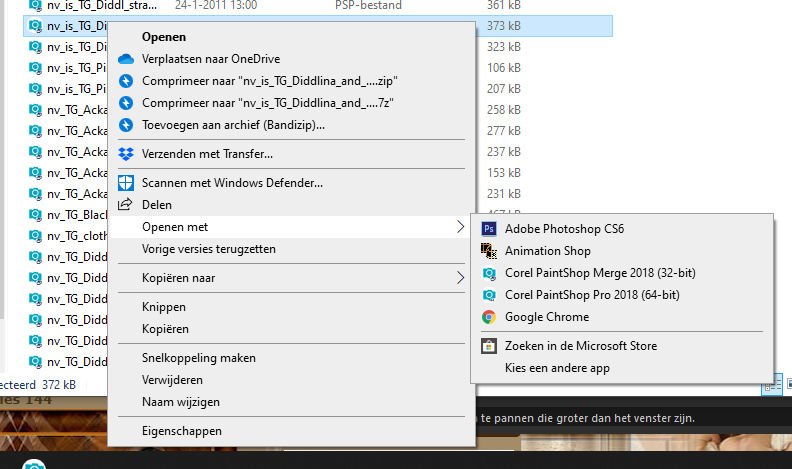Click file icon of nv_TG_cloth row
This screenshot has width=792, height=469.
coord(35,236)
